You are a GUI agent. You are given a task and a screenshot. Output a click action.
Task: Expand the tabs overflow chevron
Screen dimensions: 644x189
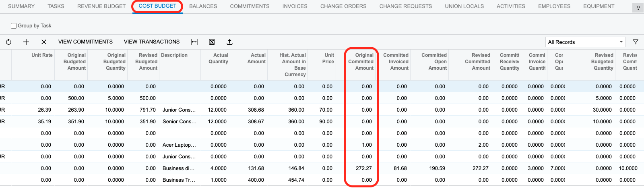pyautogui.click(x=638, y=8)
